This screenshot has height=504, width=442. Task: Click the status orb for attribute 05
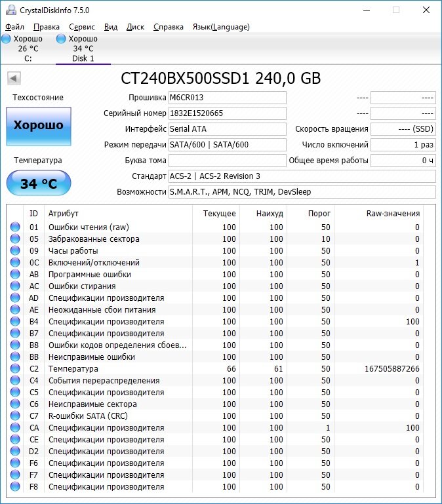click(x=15, y=239)
